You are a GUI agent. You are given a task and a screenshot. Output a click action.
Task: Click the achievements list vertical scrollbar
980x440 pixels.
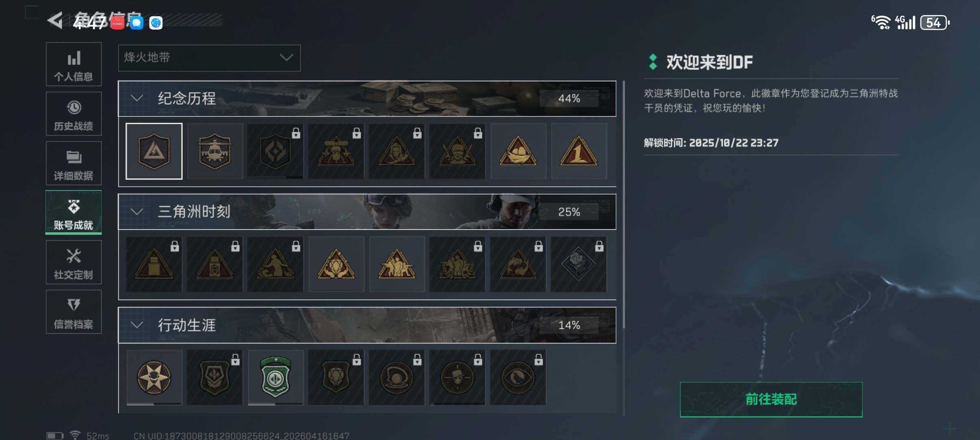[x=624, y=205]
